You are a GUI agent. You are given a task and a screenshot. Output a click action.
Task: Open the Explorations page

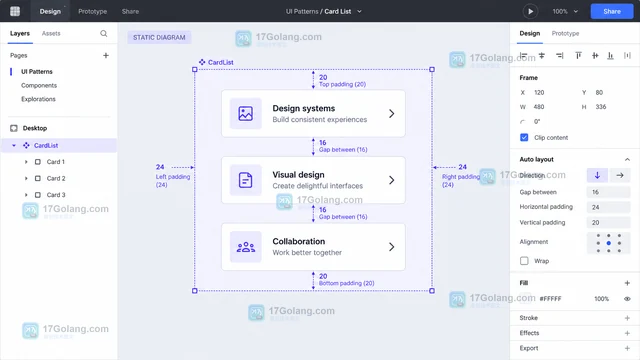point(38,99)
